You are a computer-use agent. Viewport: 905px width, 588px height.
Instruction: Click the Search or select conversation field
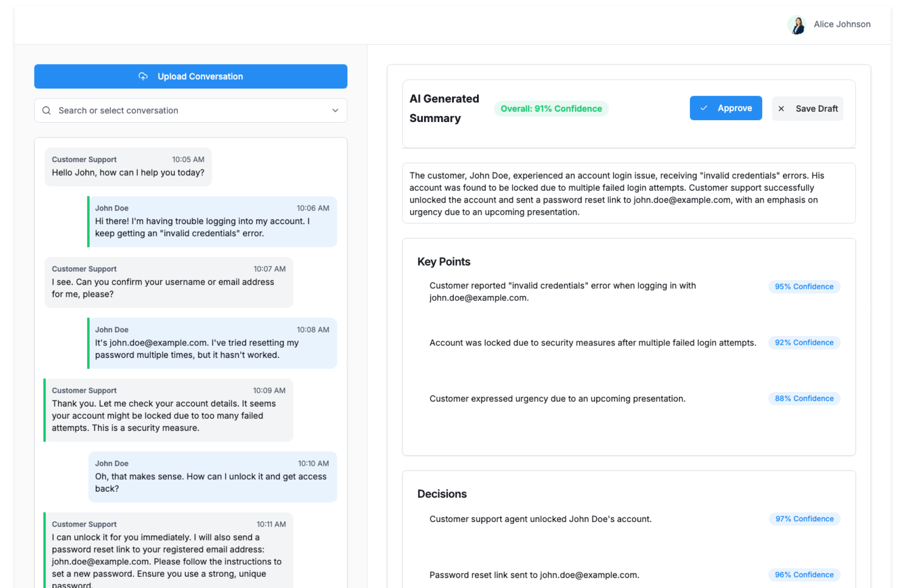click(189, 111)
